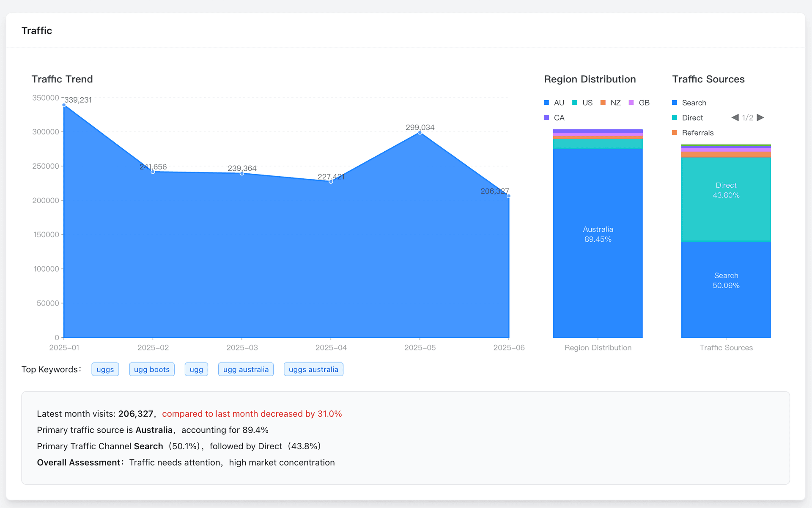
Task: Click the 'Traffic Trend' chart title
Action: tap(62, 79)
